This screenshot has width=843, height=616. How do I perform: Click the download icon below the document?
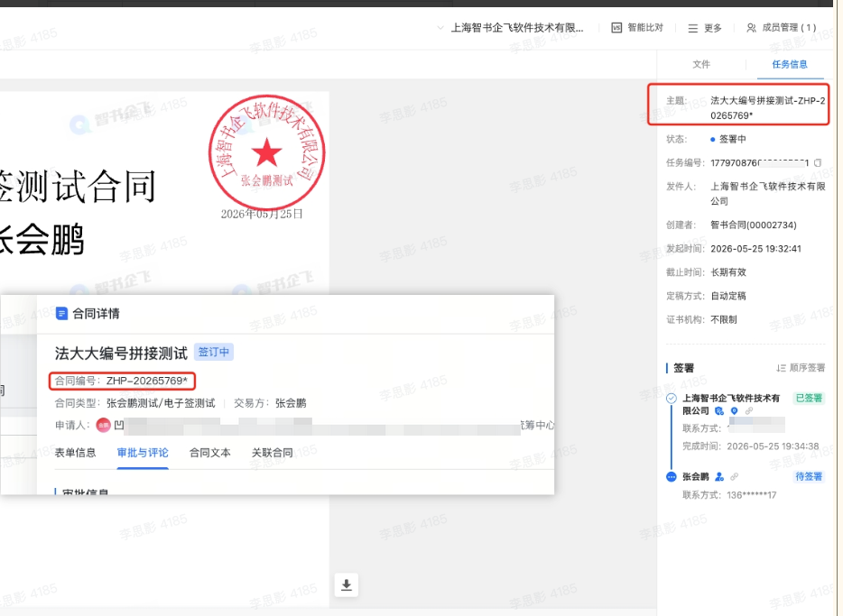(347, 584)
